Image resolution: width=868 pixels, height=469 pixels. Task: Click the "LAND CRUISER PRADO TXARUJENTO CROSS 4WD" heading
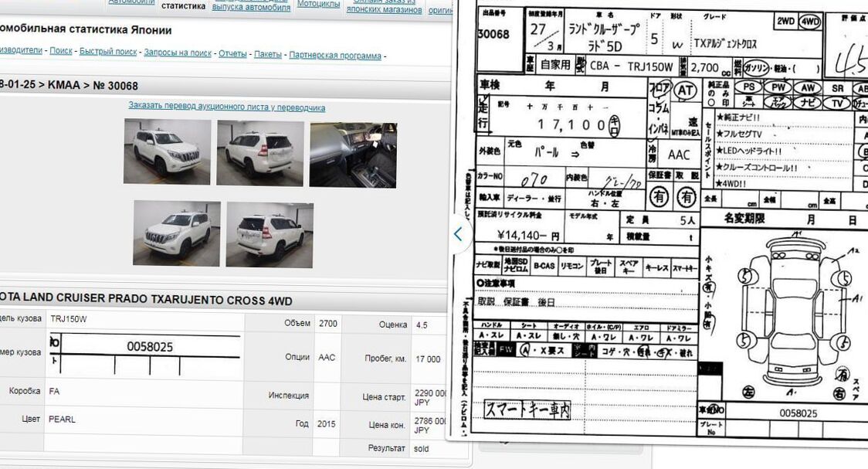point(146,299)
